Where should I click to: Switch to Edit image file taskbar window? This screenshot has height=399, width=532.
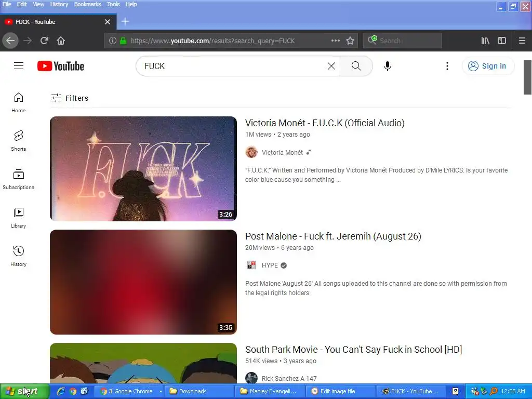coord(340,391)
